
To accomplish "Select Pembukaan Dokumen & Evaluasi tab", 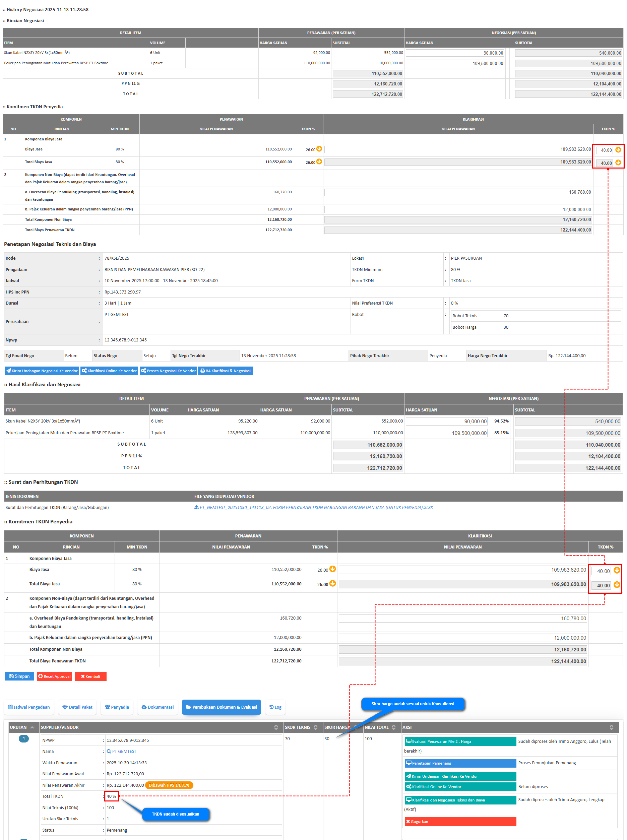I will 221,707.
